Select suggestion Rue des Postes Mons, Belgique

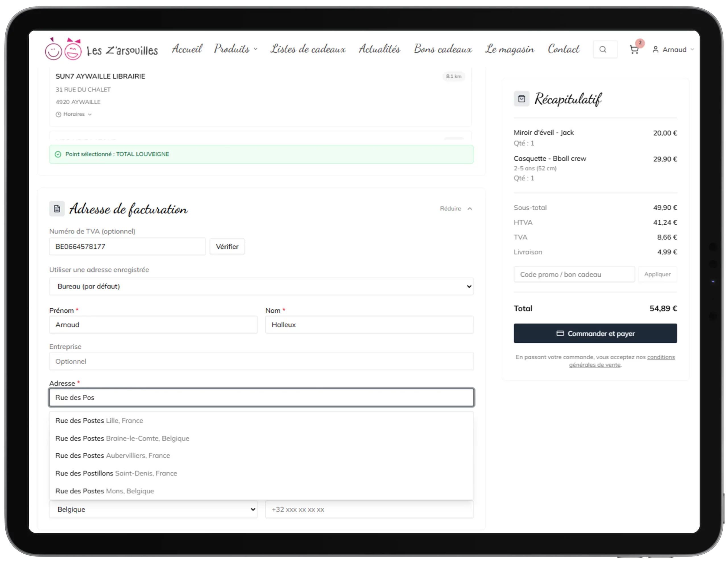[x=261, y=491]
